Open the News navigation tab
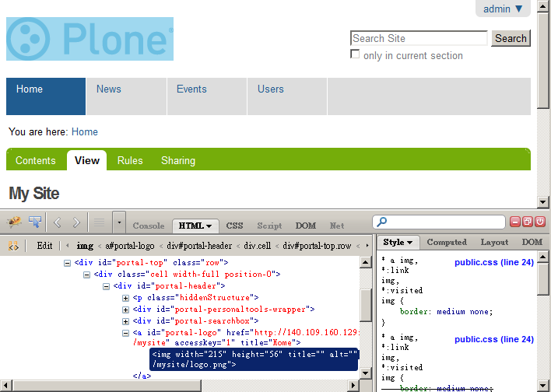Viewport: 551px width, 392px height. 127,96
